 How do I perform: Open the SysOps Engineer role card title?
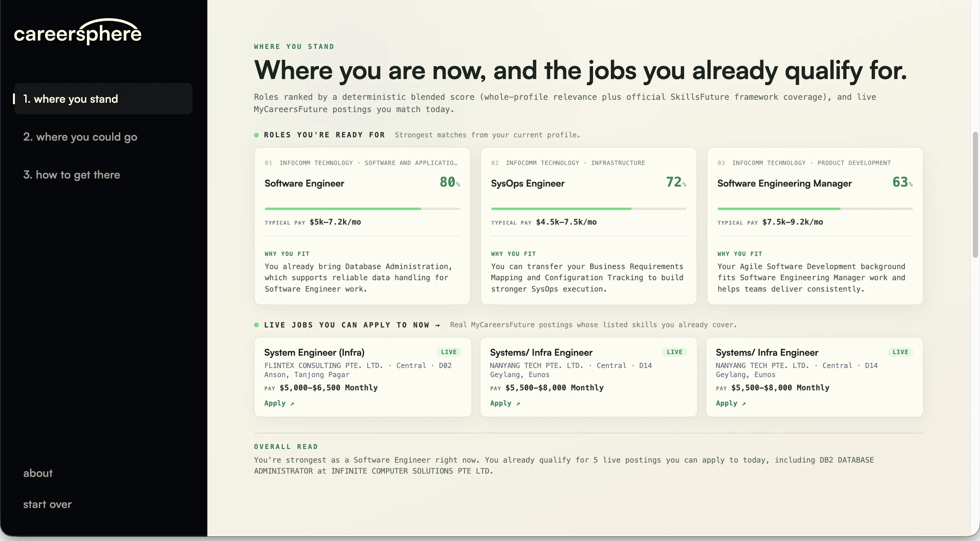528,184
